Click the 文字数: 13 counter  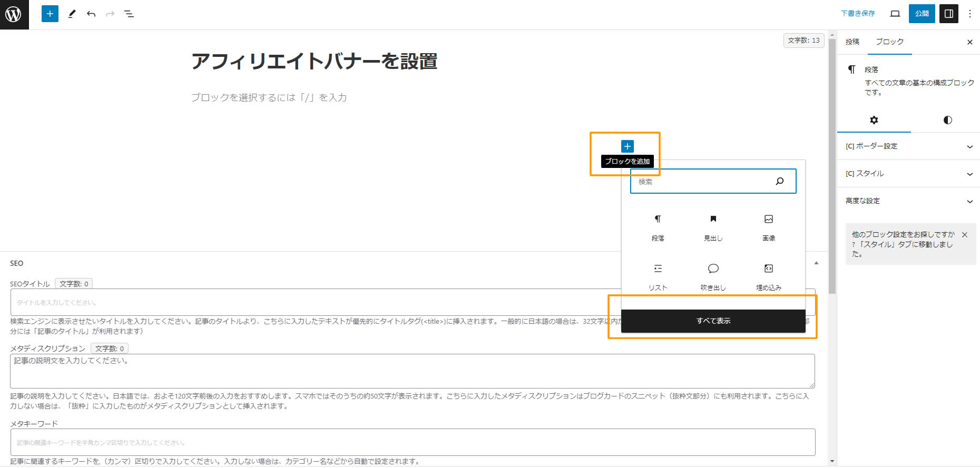(x=803, y=41)
